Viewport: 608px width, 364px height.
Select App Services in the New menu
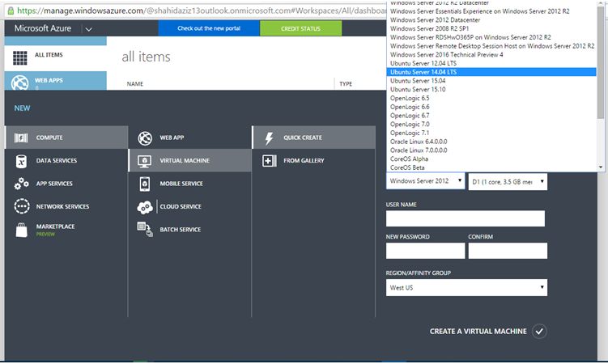(x=66, y=184)
